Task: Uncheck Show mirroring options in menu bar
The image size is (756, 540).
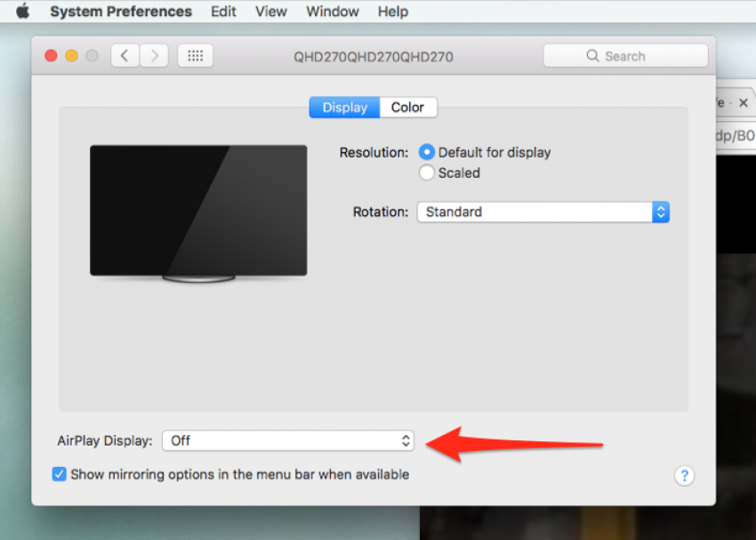Action: [59, 474]
